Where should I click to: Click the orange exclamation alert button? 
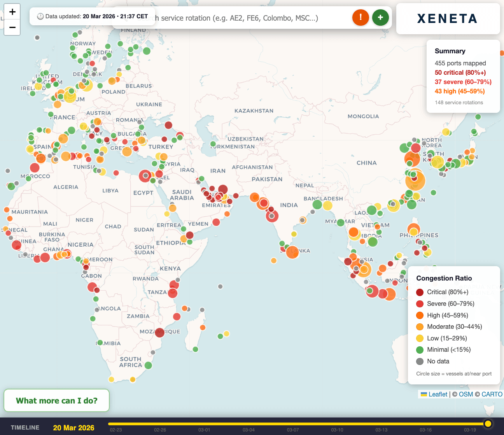(360, 18)
